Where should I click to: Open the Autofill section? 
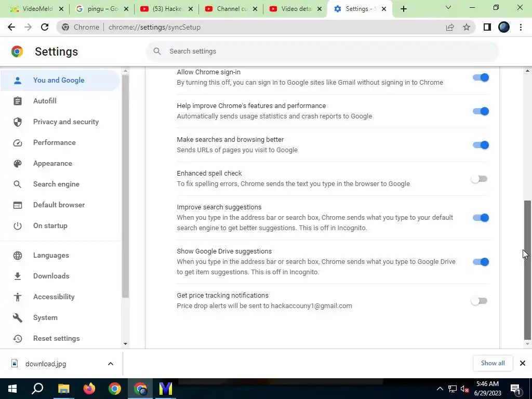[60, 101]
